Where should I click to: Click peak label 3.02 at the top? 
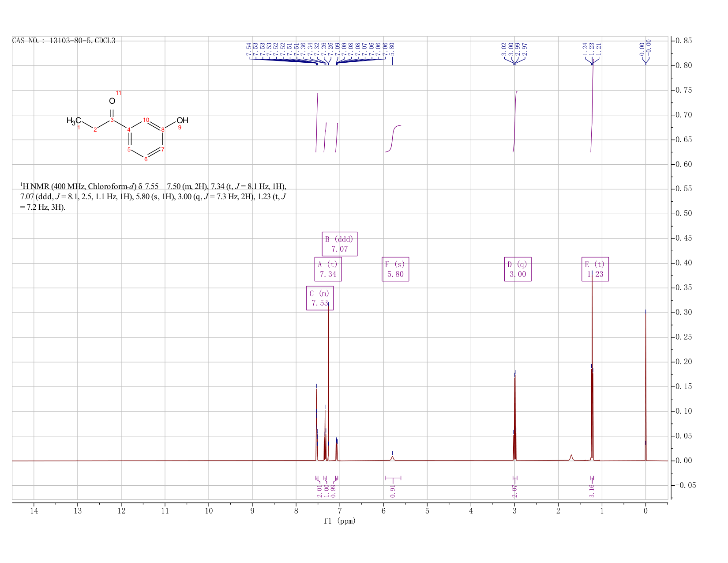[504, 49]
